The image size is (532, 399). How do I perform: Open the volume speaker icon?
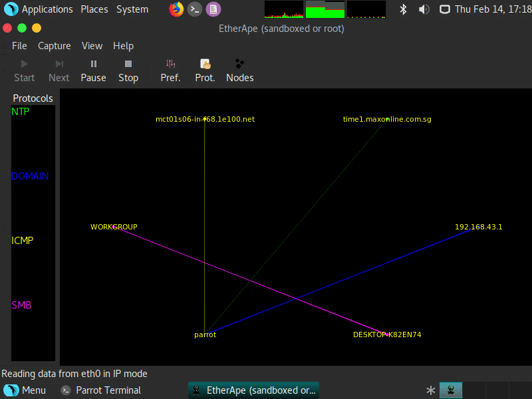click(424, 9)
